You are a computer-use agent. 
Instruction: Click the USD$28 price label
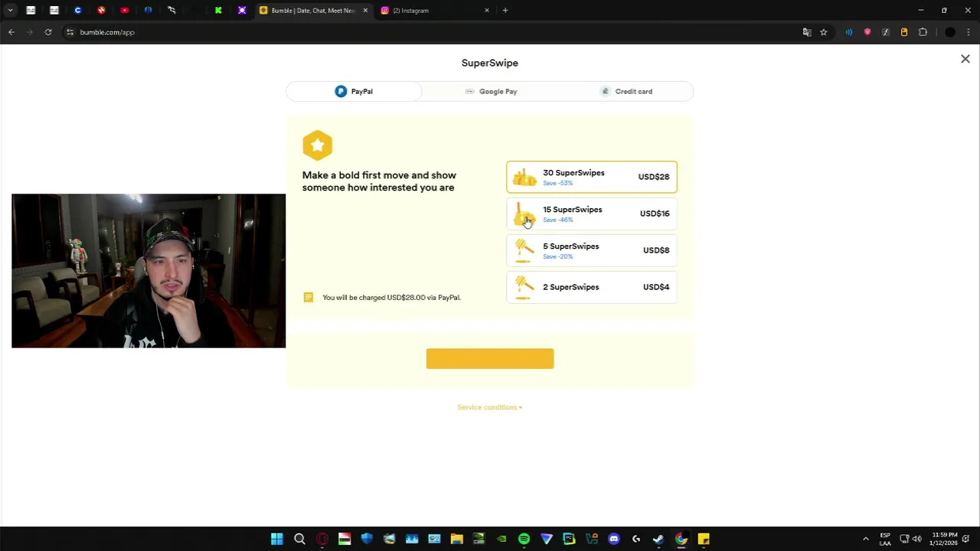654,177
